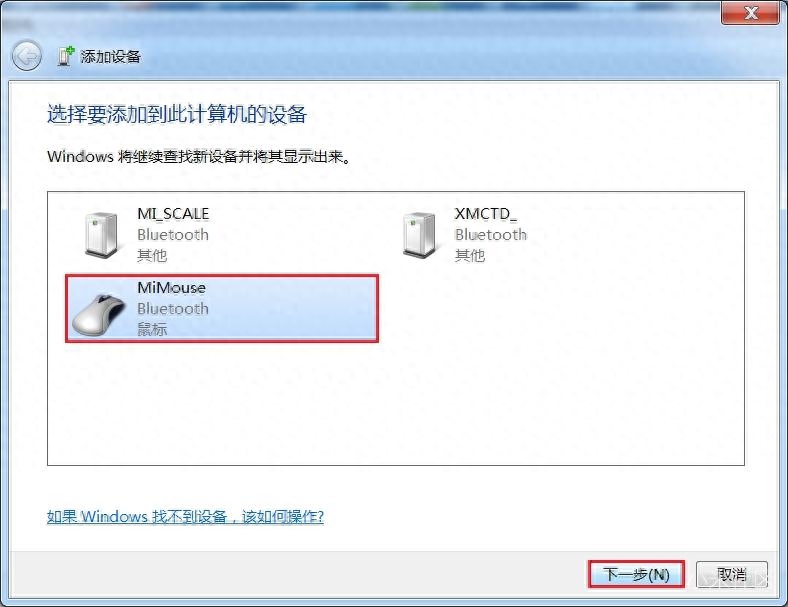Click the XMCTD_ device name
Image resolution: width=788 pixels, height=607 pixels.
[485, 214]
